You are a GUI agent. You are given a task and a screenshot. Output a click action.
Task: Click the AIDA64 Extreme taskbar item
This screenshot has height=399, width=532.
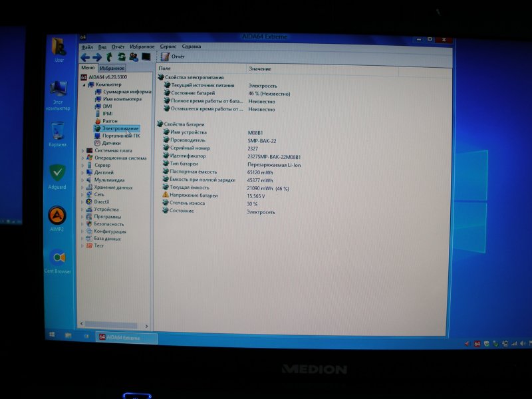pos(123,338)
